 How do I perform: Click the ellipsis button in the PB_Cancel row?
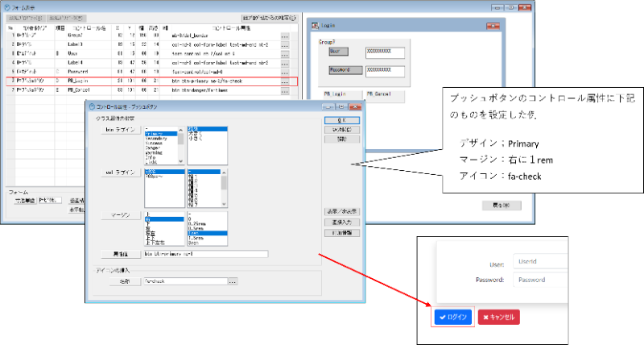[x=285, y=91]
